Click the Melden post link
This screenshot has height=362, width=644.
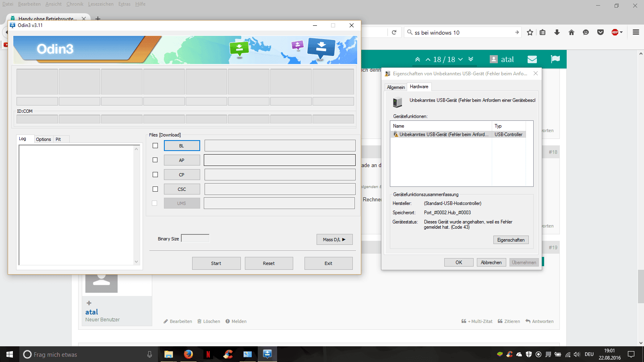(236, 321)
